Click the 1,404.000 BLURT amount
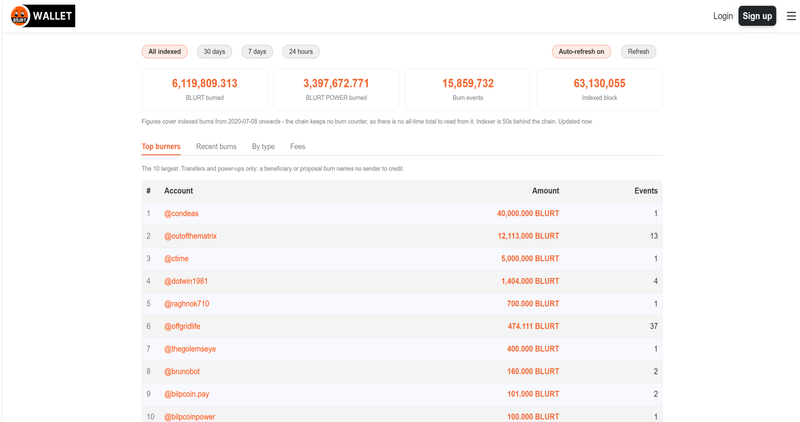The width and height of the screenshot is (800, 422). [530, 281]
